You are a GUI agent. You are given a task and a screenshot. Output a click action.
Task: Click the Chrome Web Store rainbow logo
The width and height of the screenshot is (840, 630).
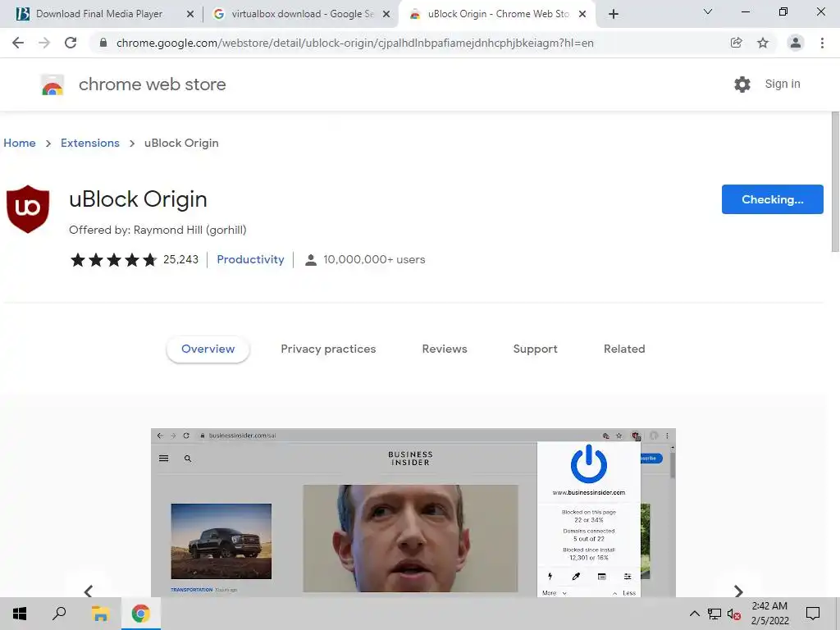tap(52, 84)
